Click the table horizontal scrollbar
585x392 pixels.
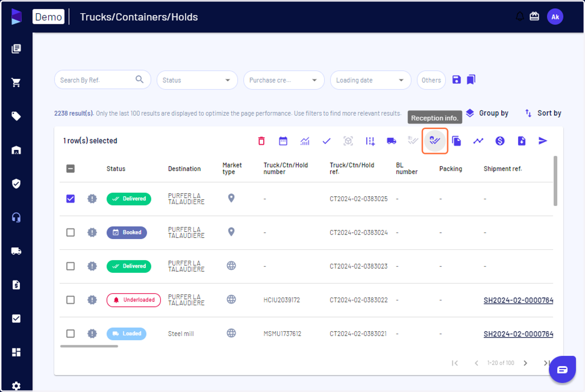click(89, 346)
